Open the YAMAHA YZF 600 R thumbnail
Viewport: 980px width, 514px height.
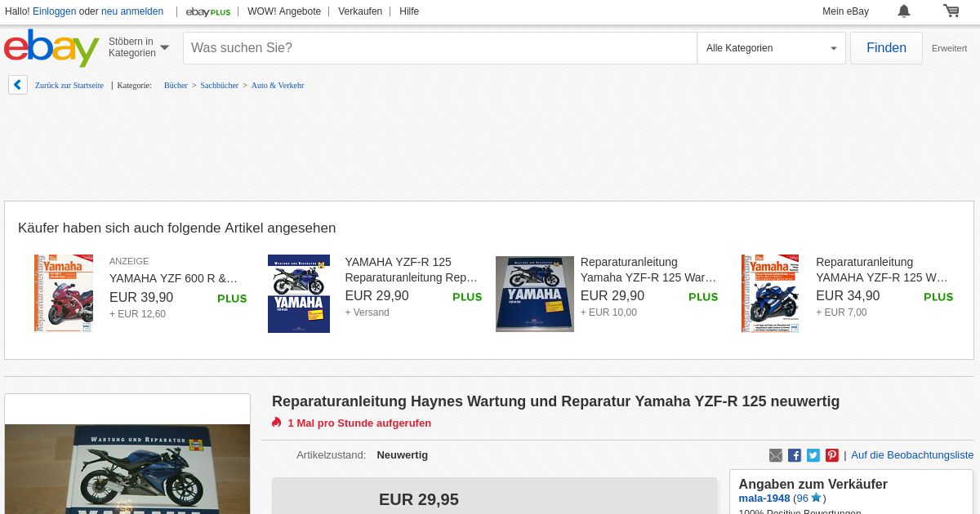pos(64,294)
